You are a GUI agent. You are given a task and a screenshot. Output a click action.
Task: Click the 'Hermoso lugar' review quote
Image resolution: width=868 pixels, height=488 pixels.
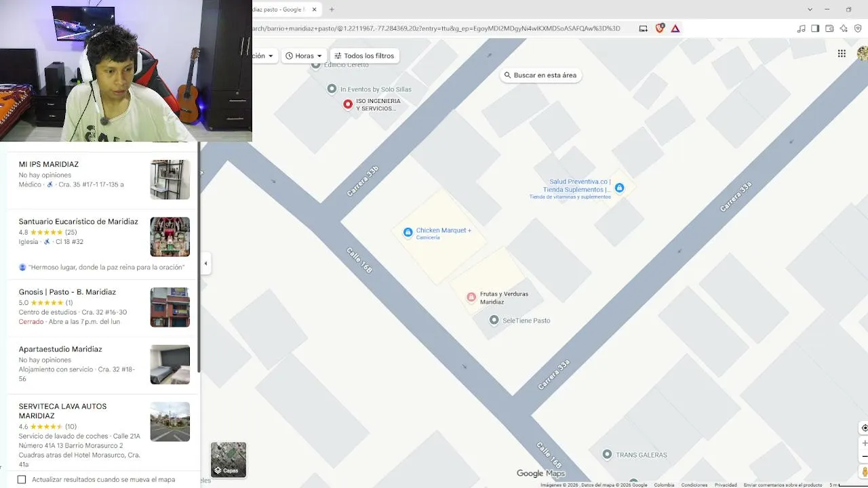[106, 268]
